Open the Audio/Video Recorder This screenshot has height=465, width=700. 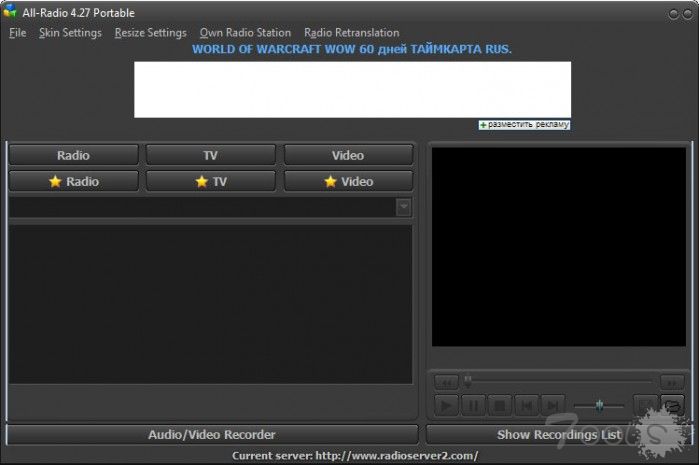click(x=212, y=435)
